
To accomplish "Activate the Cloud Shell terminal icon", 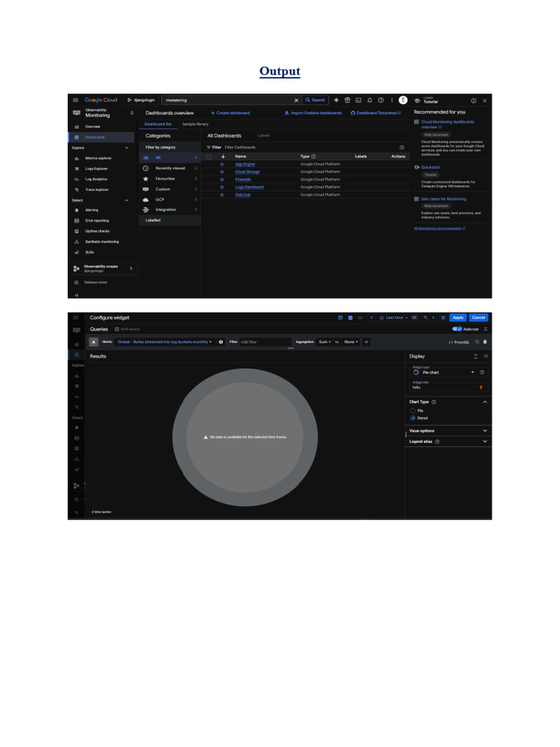I will (x=359, y=100).
